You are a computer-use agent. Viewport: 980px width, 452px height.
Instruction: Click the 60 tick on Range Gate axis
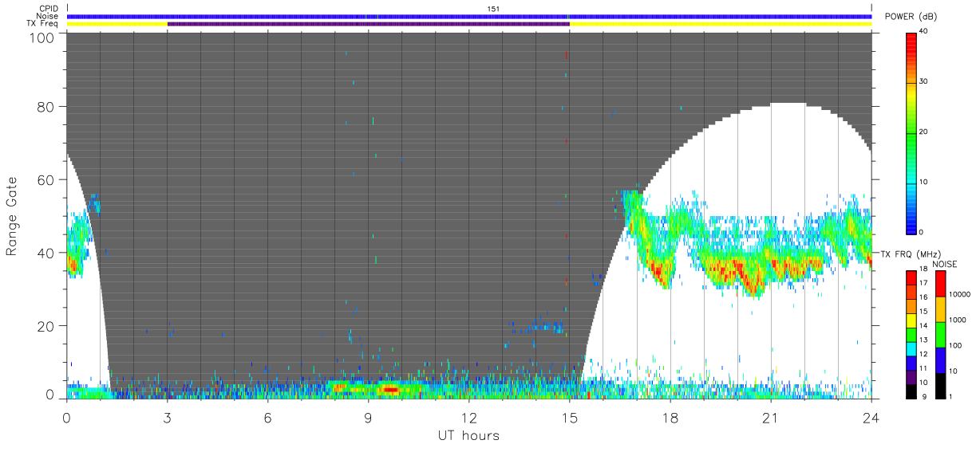46,179
